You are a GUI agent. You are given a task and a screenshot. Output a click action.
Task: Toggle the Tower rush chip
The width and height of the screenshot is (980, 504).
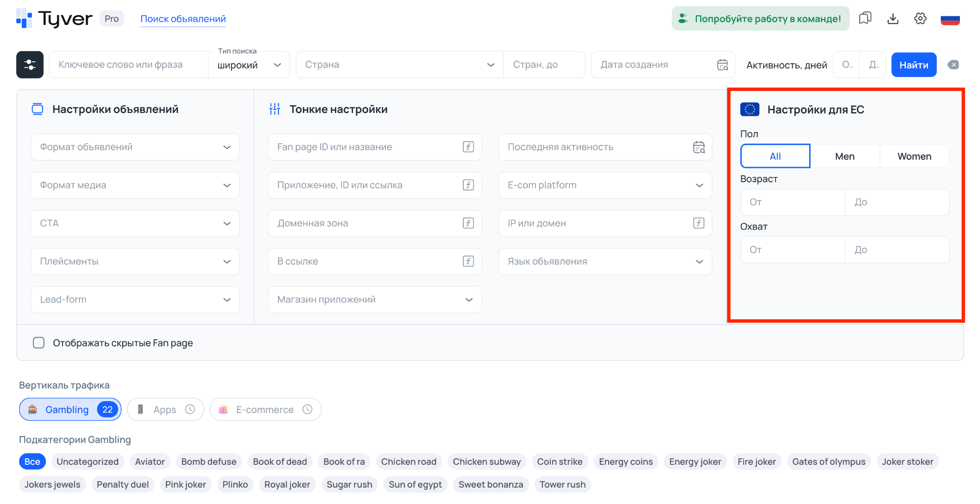coord(562,484)
